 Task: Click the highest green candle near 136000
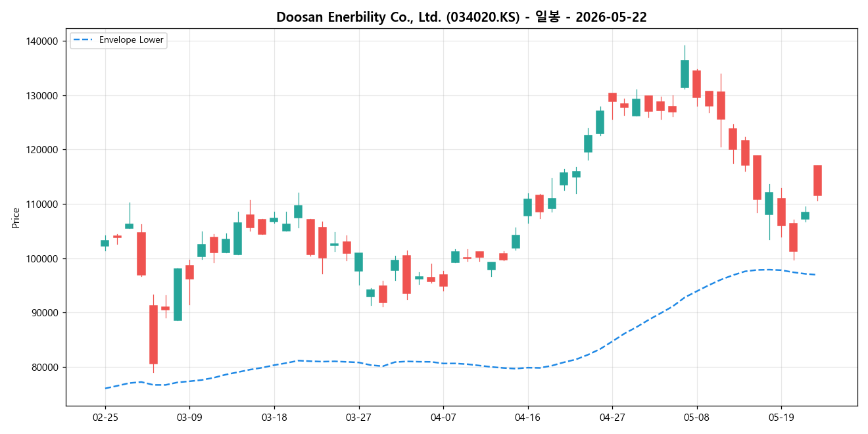(685, 74)
